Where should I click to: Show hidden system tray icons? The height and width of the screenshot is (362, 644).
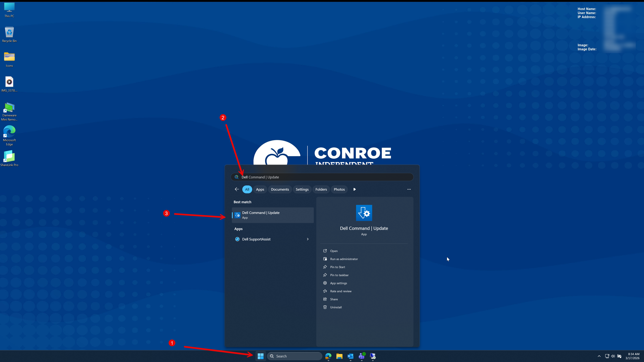[x=599, y=356]
